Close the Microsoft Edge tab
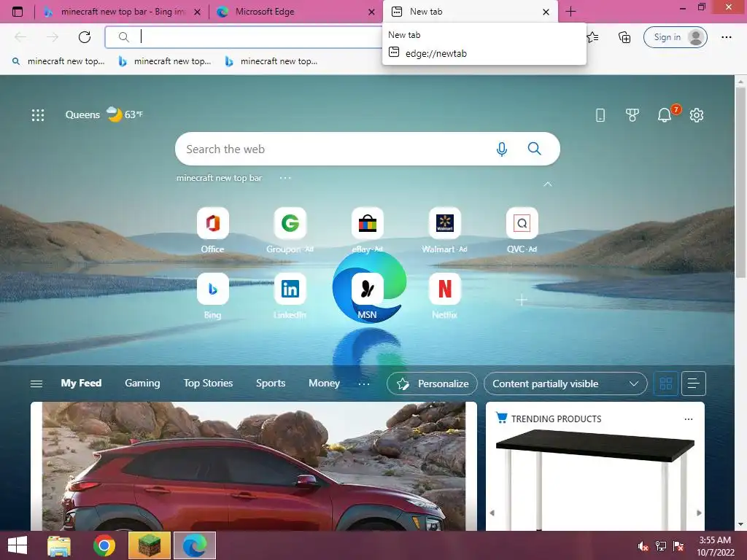The image size is (747, 560). 371,12
